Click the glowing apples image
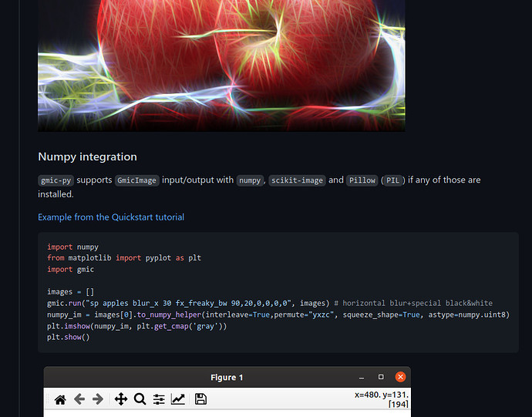Image resolution: width=532 pixels, height=417 pixels. 221,66
